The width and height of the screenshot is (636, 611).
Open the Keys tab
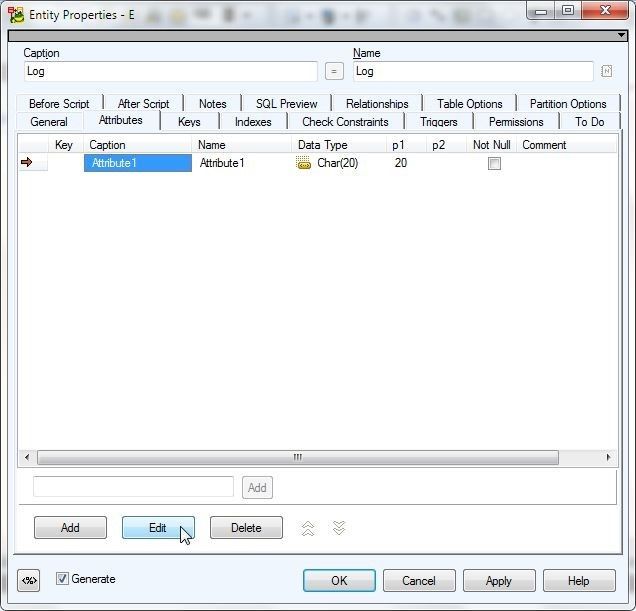tap(189, 122)
